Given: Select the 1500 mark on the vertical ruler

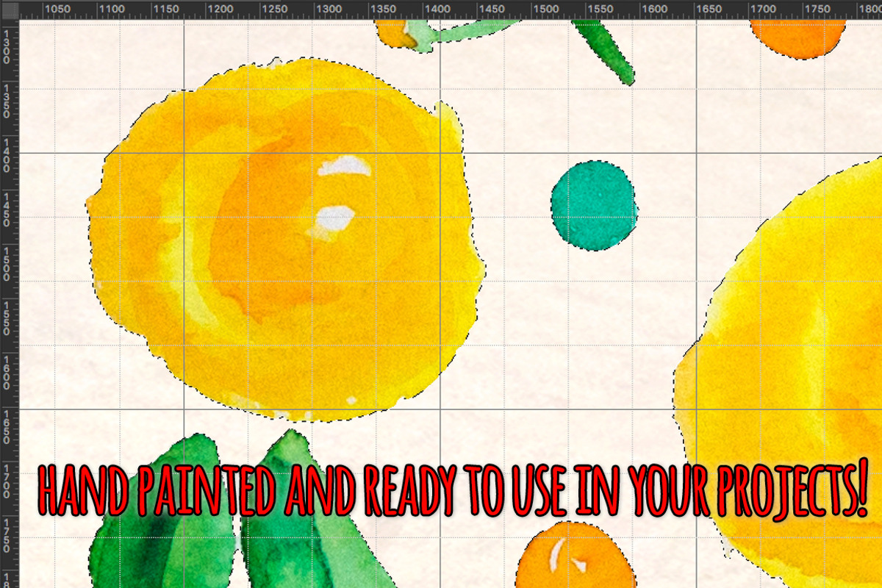Looking at the screenshot, I should click(6, 264).
